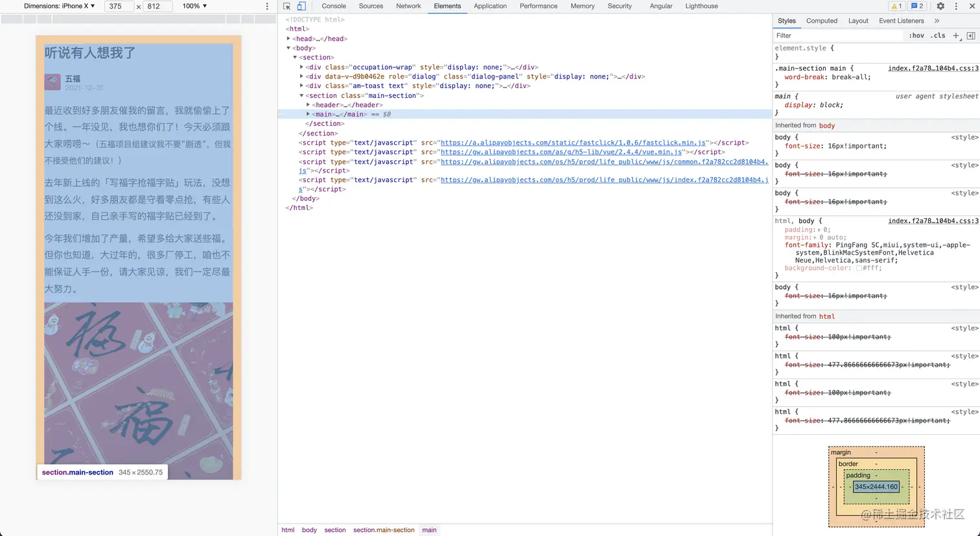Open index.css:3 link for html, body rule
Screen dimensions: 980x536
click(933, 221)
